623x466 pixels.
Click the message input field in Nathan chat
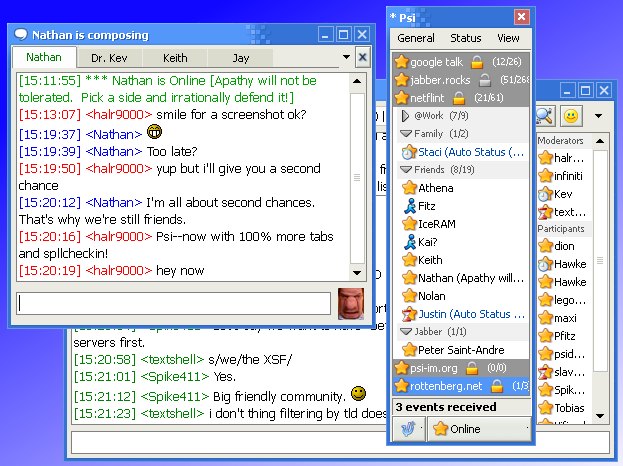tap(174, 304)
